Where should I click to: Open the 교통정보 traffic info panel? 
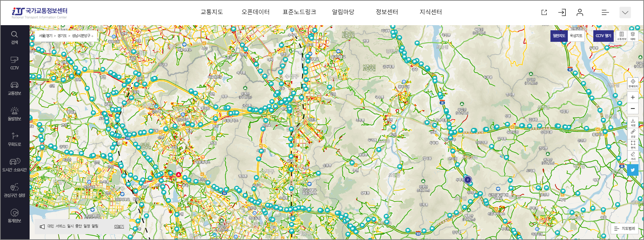coord(14,89)
